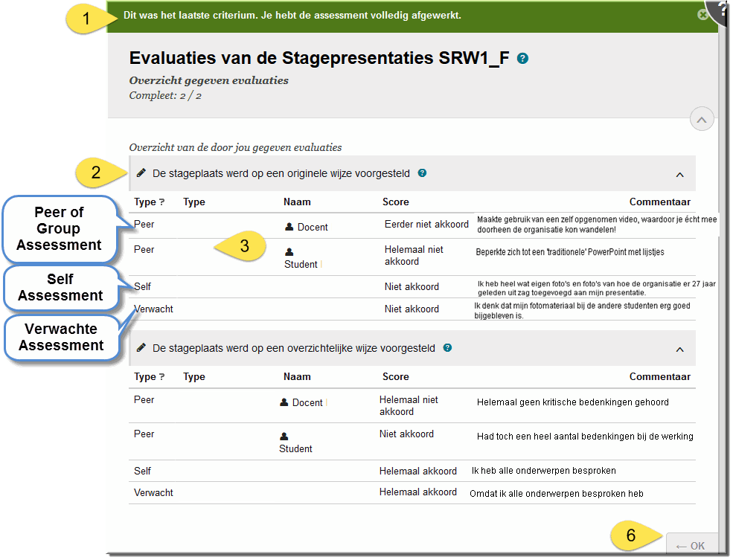
Task: Click 'Commentaar' column header in first table
Action: click(659, 202)
